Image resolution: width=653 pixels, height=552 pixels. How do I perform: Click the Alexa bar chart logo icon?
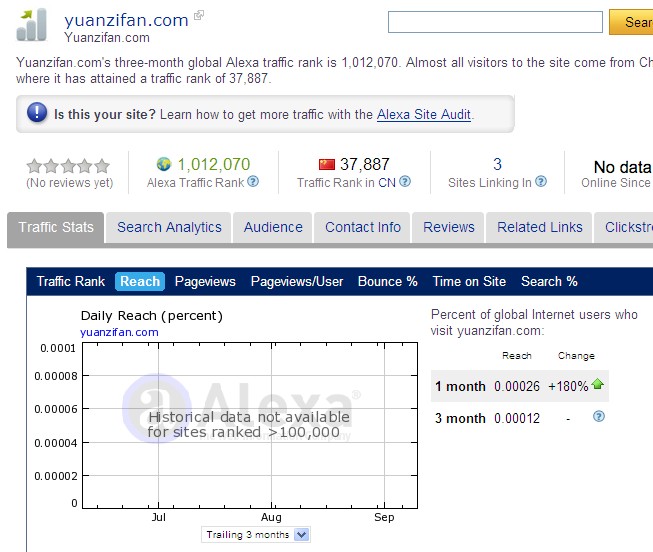32,24
